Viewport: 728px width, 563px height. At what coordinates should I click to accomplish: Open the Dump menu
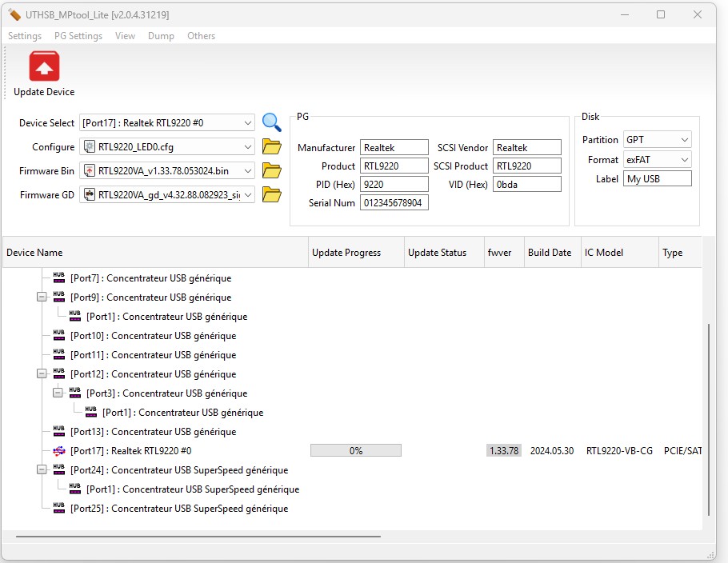tap(161, 36)
